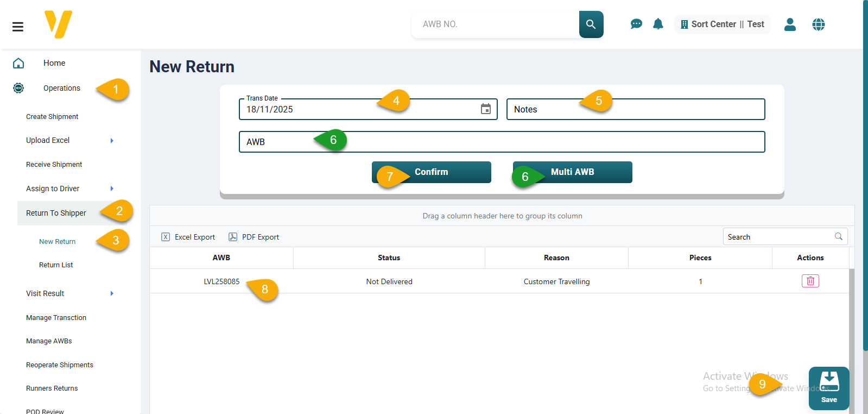This screenshot has width=868, height=414.
Task: Open the chat messages icon
Action: click(x=636, y=24)
